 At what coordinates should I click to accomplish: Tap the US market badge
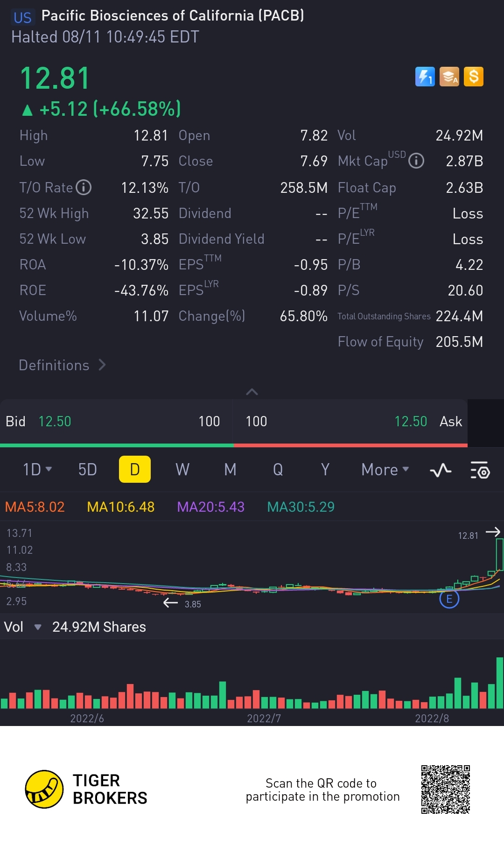tap(22, 17)
